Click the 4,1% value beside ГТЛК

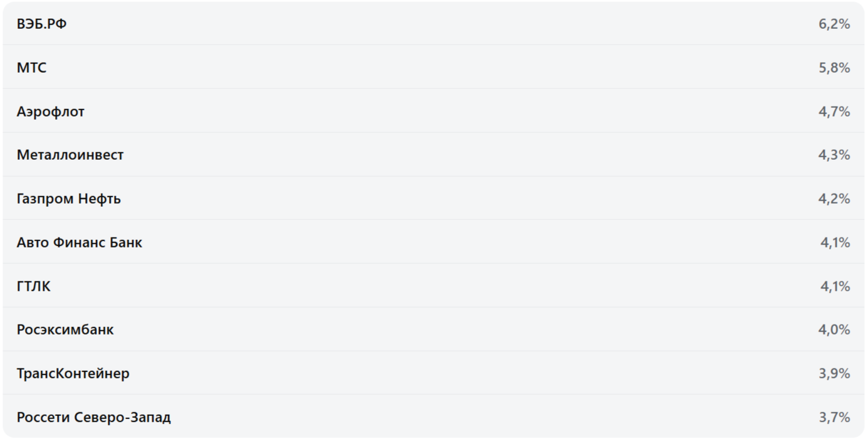pos(835,286)
